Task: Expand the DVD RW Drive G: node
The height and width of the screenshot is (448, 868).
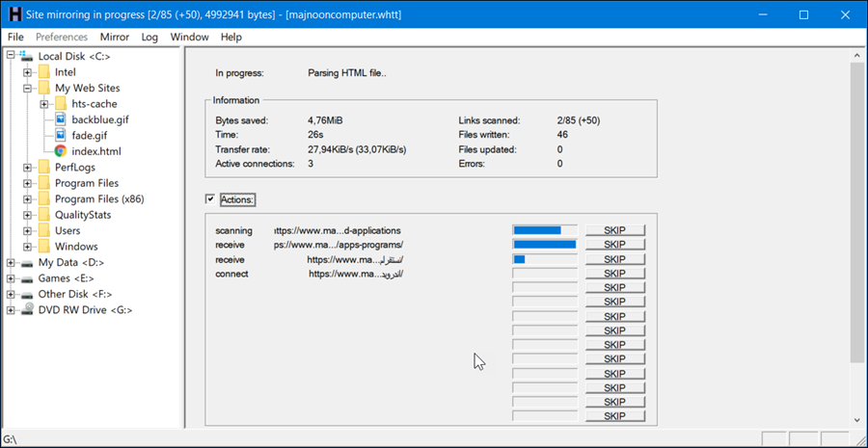Action: [x=10, y=310]
